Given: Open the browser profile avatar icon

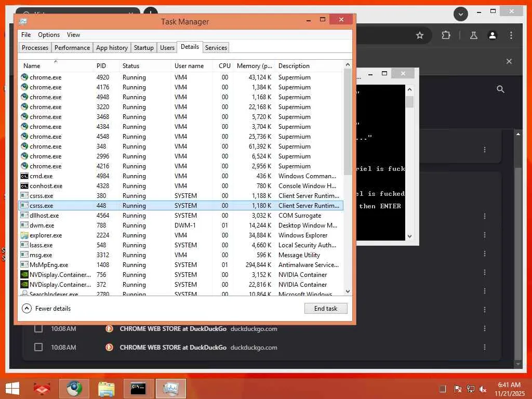Looking at the screenshot, I should (493, 35).
